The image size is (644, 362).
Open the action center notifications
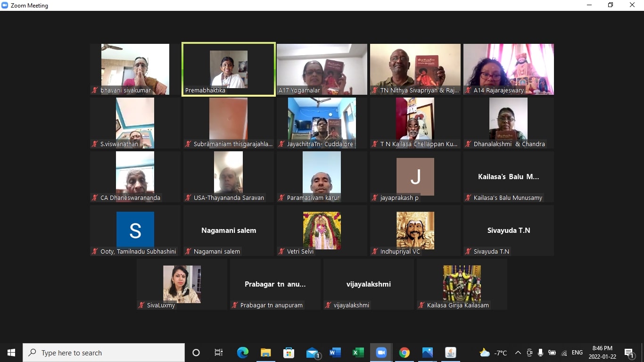pyautogui.click(x=628, y=353)
